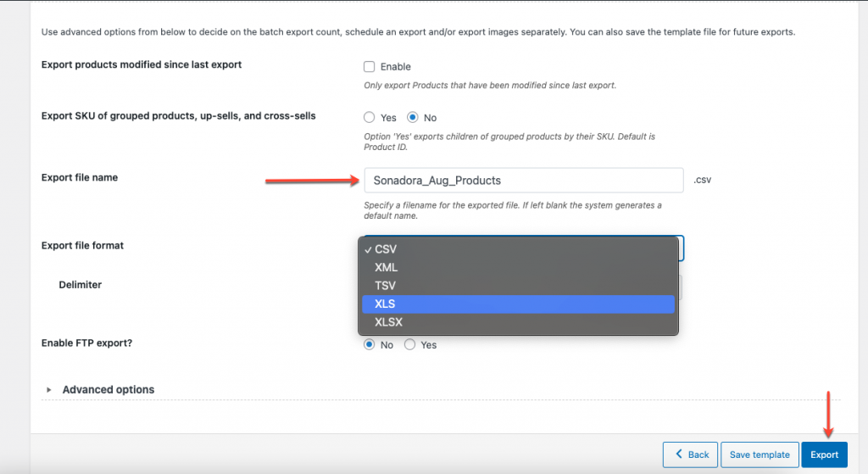This screenshot has height=474, width=868.
Task: Select No for exporting SKU of grouped products
Action: point(413,117)
